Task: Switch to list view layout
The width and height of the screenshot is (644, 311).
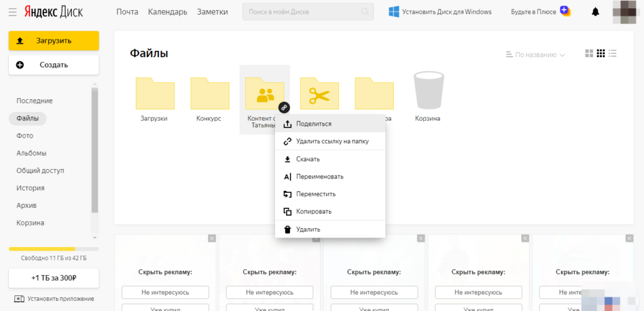Action: pyautogui.click(x=613, y=54)
